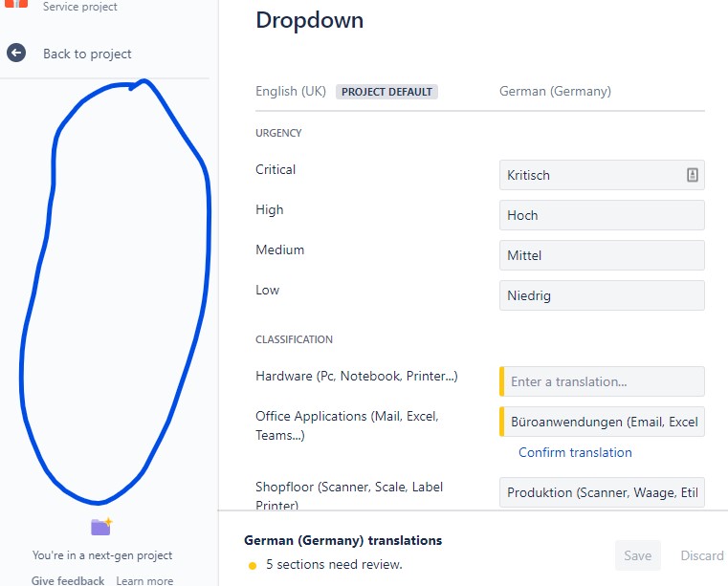Click the Dropdown page heading
The height and width of the screenshot is (586, 728).
click(309, 20)
